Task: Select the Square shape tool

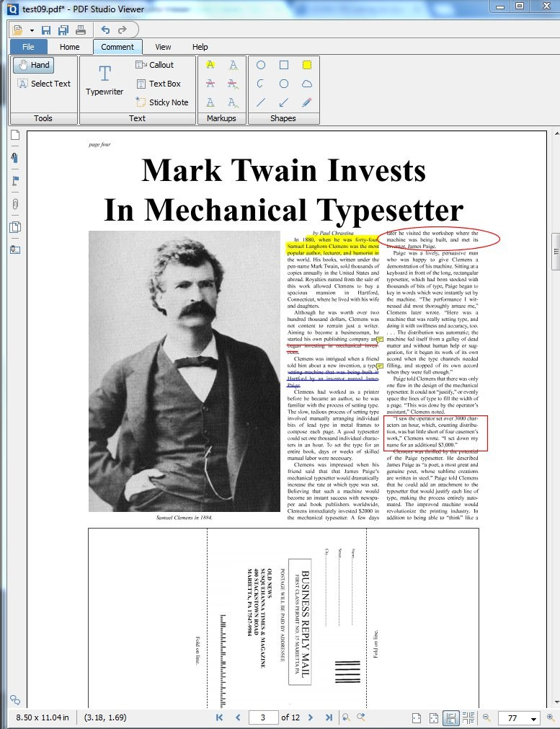Action: [x=284, y=65]
